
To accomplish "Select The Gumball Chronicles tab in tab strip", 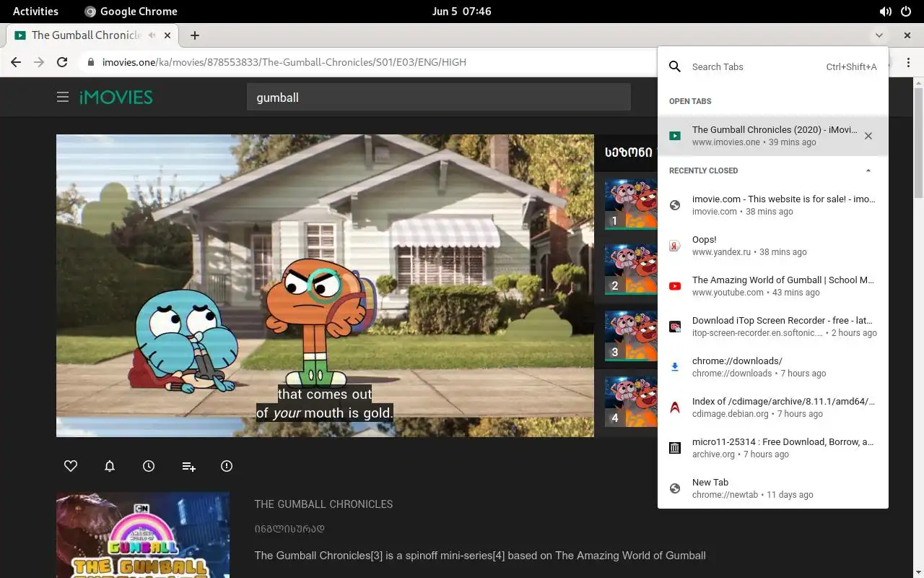I will (x=92, y=35).
